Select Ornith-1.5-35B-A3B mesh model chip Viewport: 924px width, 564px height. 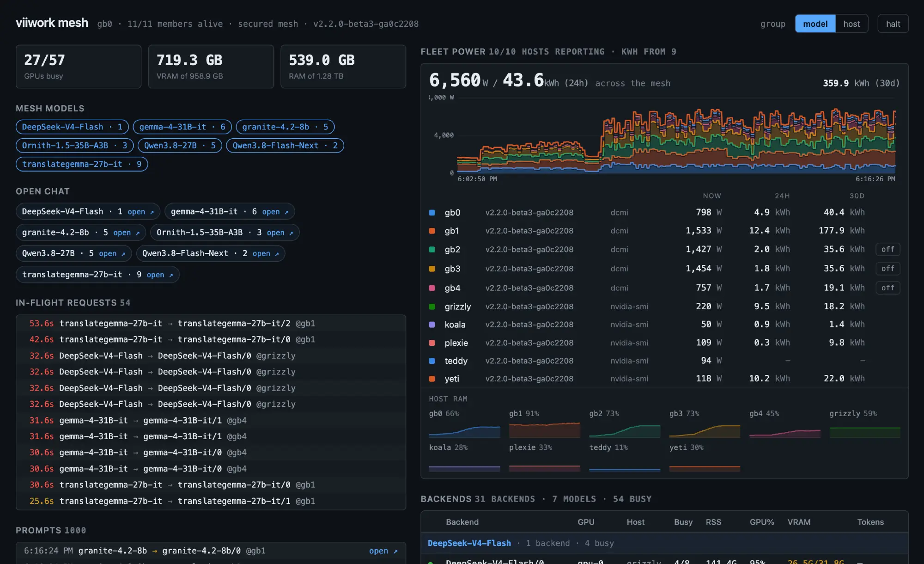(x=75, y=146)
